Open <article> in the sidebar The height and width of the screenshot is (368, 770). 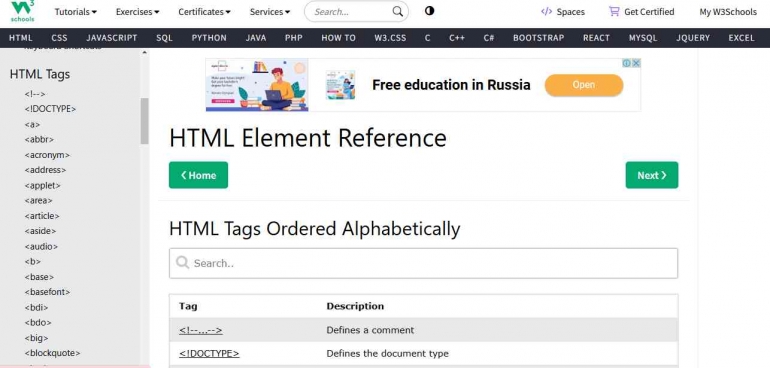[42, 216]
